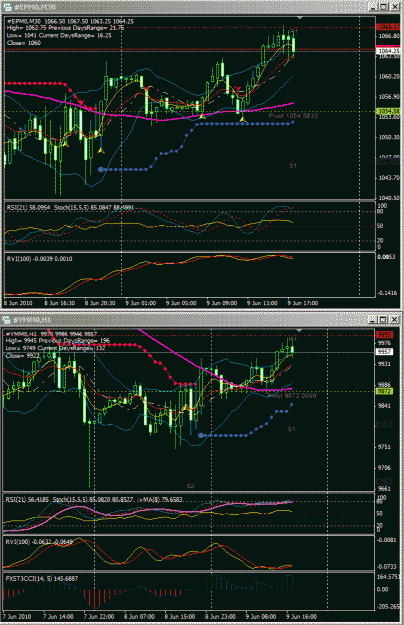Viewport: 404px width, 625px height.
Task: Click the S1 label in EPM0 chart
Action: 292,165
